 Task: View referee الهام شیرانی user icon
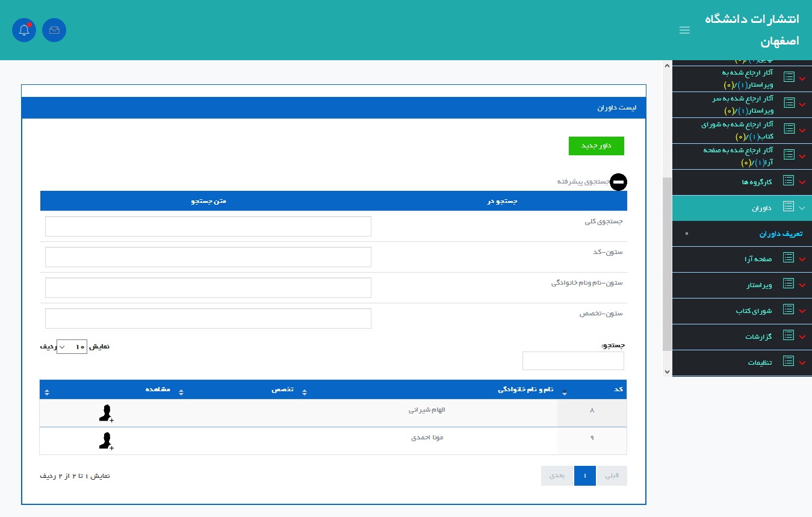[106, 413]
